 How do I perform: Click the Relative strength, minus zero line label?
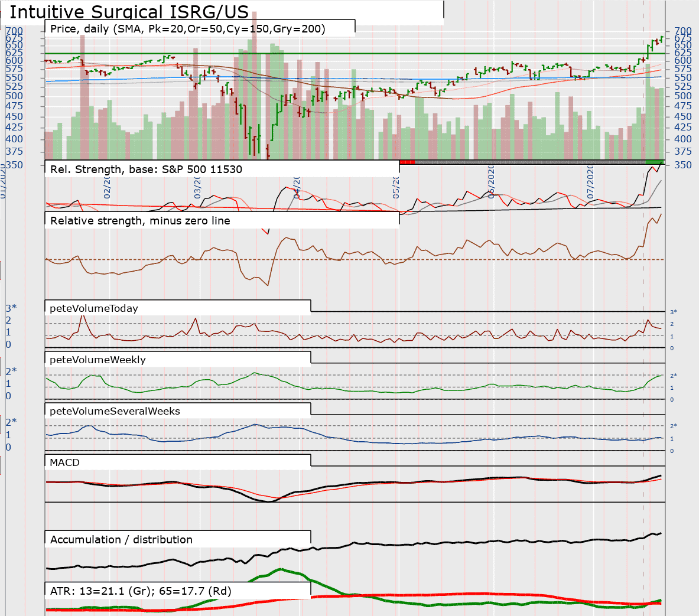[140, 221]
